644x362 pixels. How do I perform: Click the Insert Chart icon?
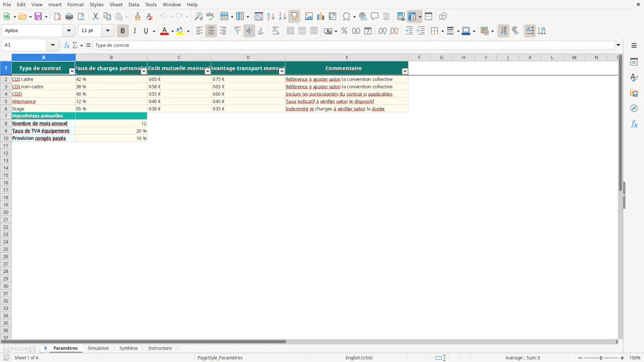point(321,17)
